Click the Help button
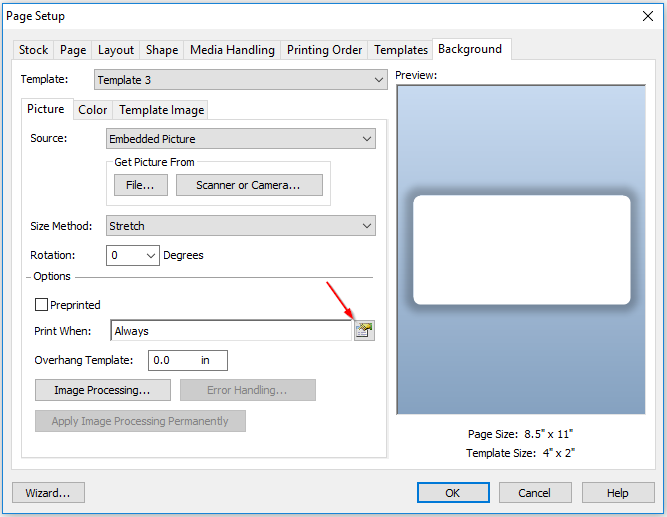The height and width of the screenshot is (517, 667). tap(617, 493)
